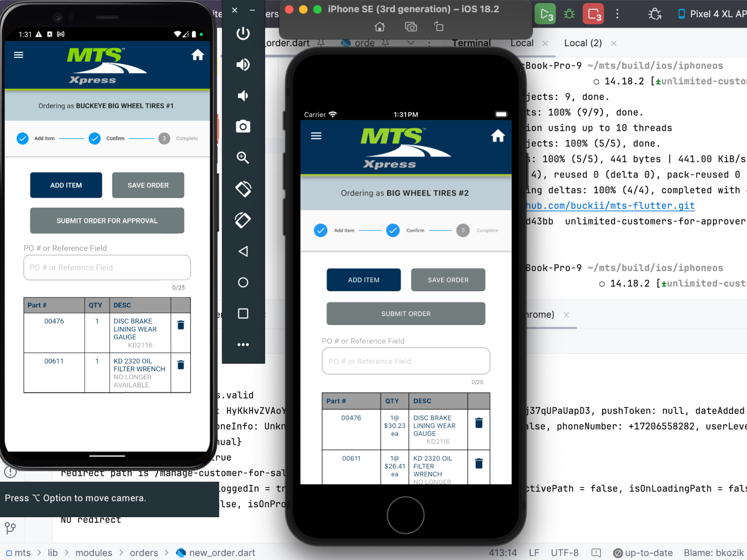Click the iPhone simulator title bar home icon
The width and height of the screenshot is (747, 560).
(380, 27)
